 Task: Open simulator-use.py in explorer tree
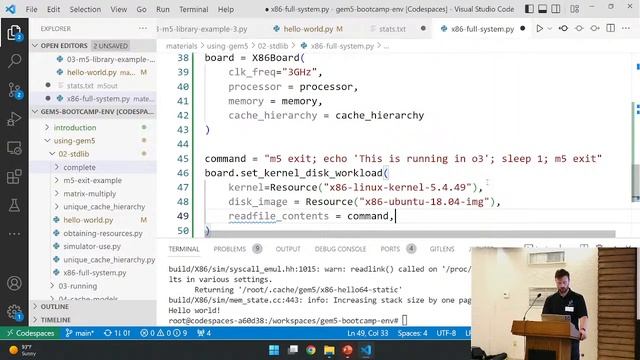click(92, 247)
